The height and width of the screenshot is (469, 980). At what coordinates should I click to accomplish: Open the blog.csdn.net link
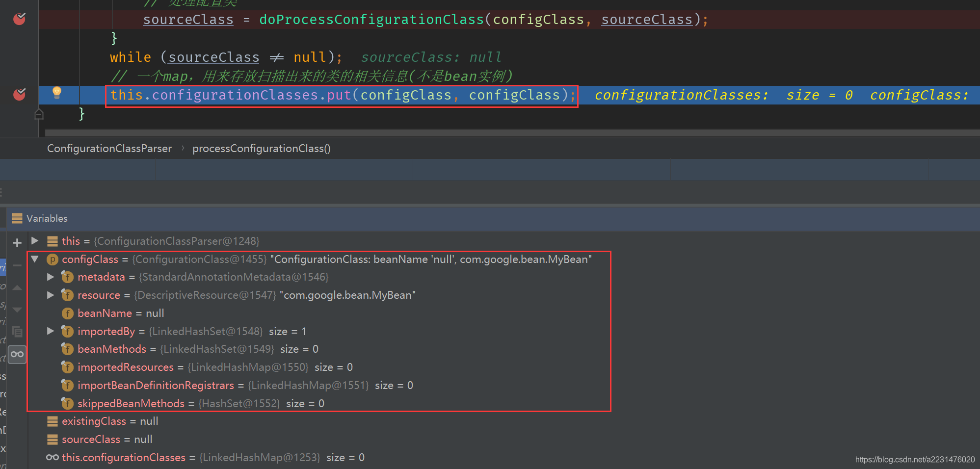[915, 459]
